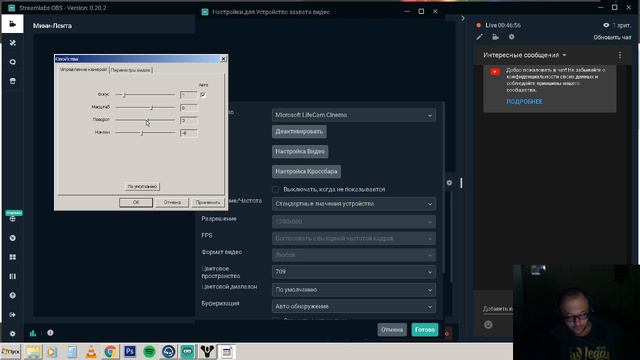This screenshot has height=360, width=640.
Task: Click 'Отмена' in source settings window
Action: [392, 329]
